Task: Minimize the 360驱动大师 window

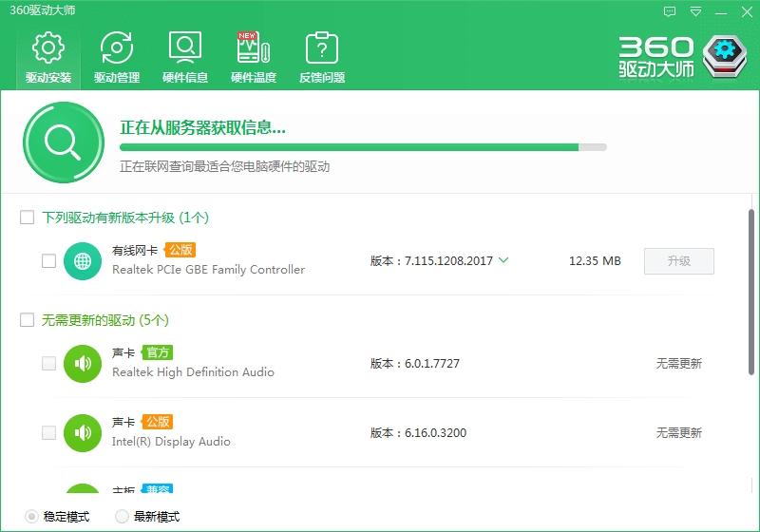Action: (721, 12)
